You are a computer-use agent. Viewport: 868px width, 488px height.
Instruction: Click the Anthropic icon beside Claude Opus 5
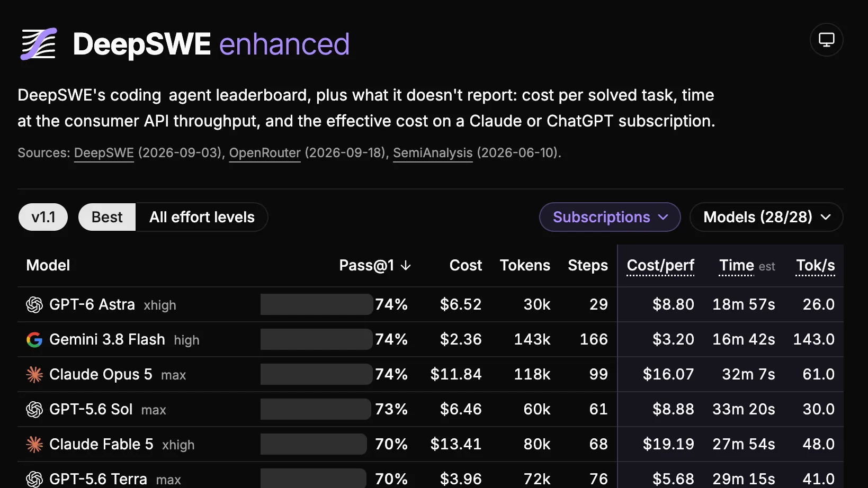point(34,375)
